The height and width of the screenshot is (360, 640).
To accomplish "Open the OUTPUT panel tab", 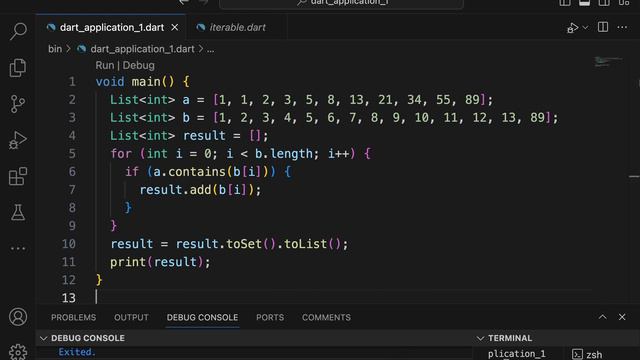I will coord(131,318).
